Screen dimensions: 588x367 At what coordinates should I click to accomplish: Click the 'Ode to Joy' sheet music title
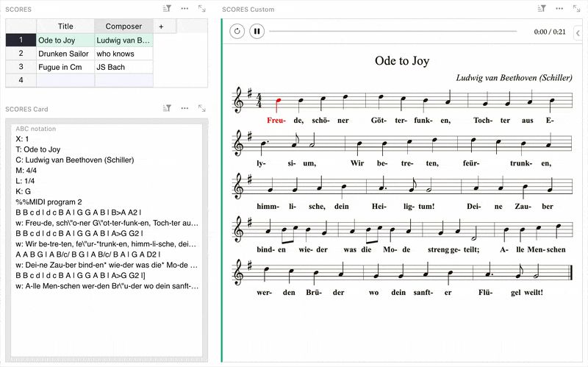pos(402,61)
